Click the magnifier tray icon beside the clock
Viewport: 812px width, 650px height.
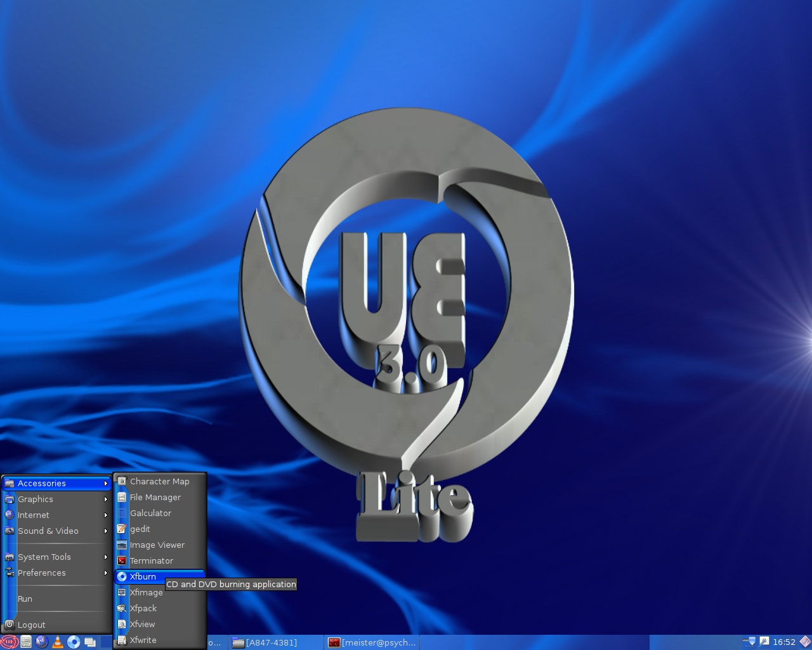(x=764, y=642)
